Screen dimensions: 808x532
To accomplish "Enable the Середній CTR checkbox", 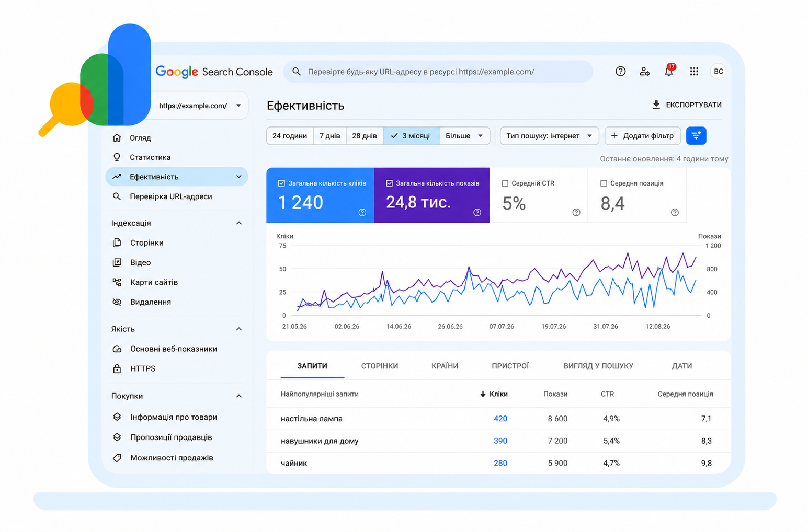I will click(505, 183).
